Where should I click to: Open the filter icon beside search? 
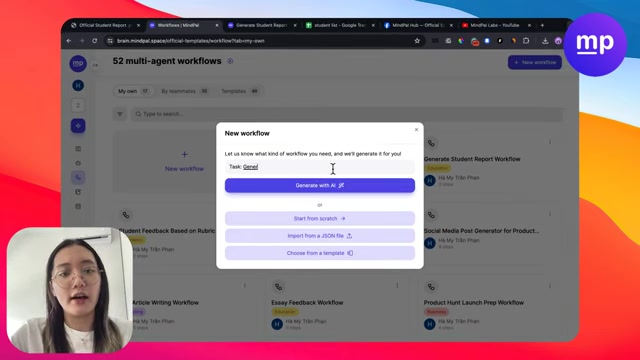tap(120, 114)
